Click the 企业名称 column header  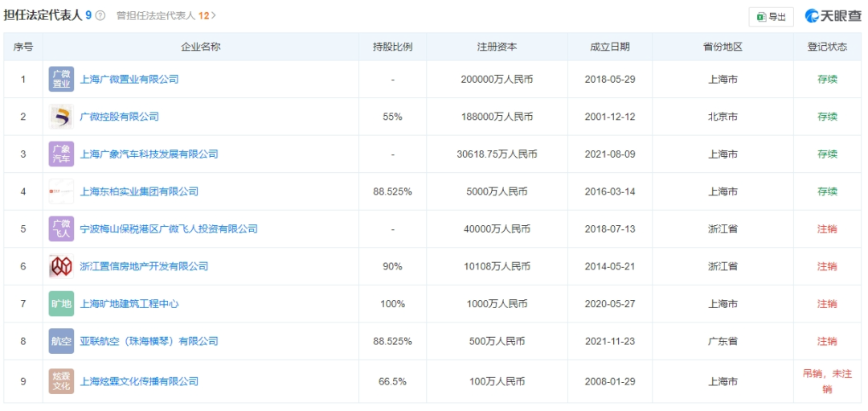201,47
